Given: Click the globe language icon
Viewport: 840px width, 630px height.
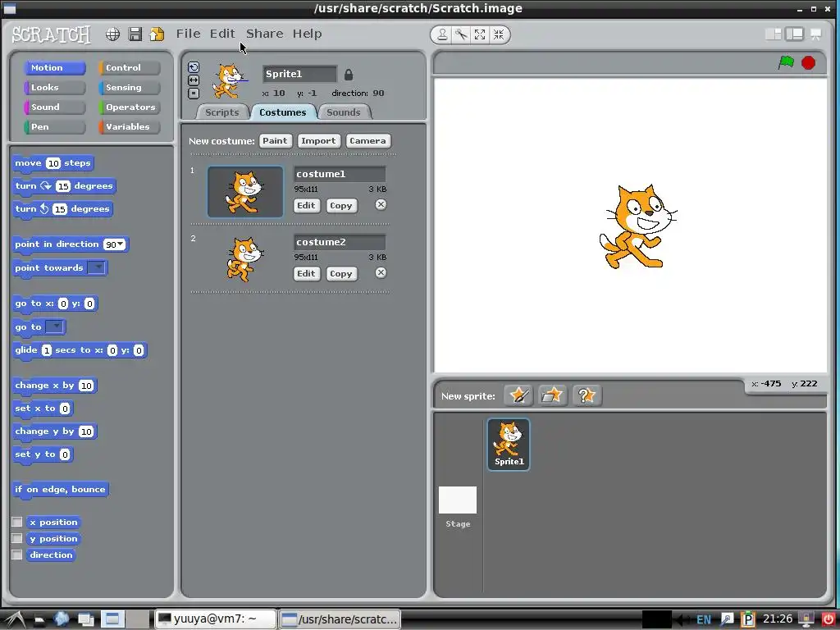Looking at the screenshot, I should pos(112,34).
